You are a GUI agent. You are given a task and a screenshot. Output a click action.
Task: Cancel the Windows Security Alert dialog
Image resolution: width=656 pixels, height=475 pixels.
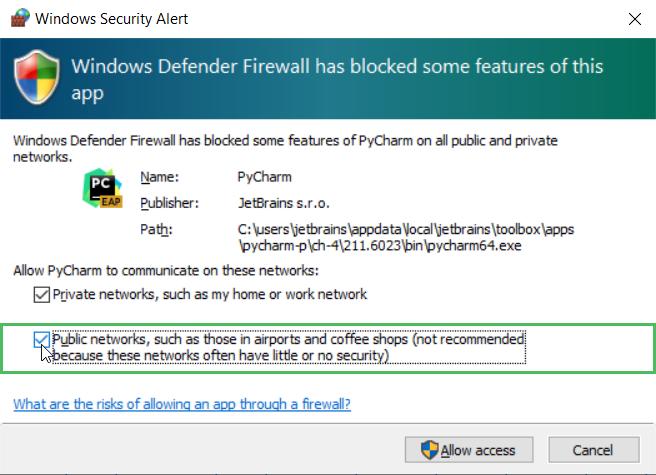(593, 450)
